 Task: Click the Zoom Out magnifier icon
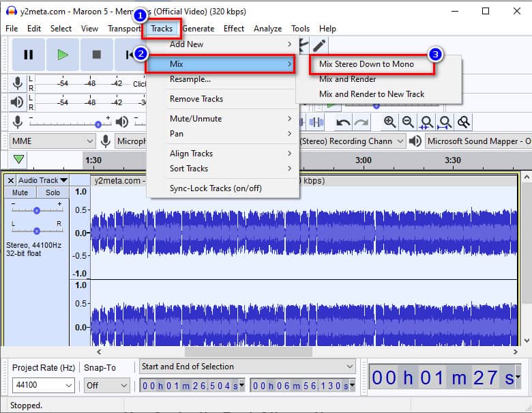[408, 122]
